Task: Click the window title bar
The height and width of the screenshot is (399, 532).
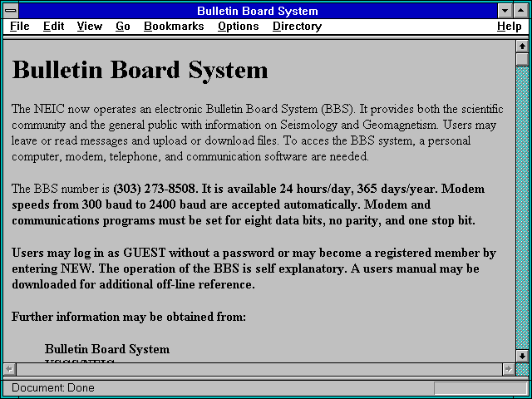Action: tap(258, 11)
